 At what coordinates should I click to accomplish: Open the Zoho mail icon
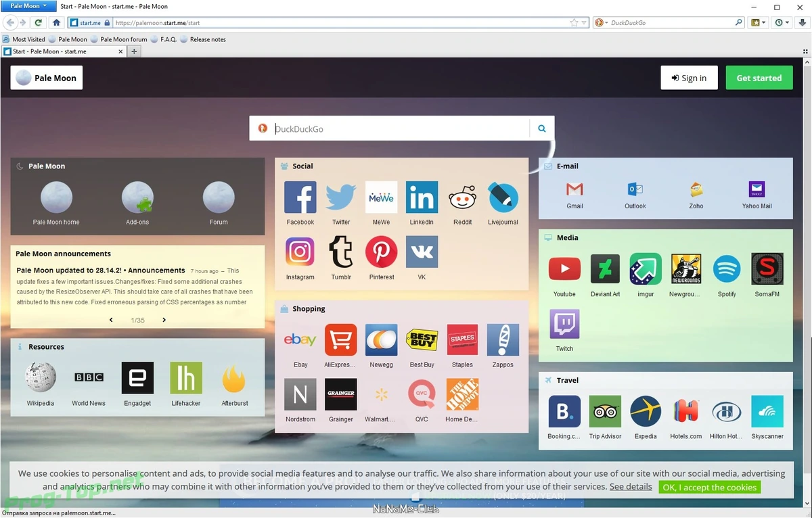pos(696,189)
